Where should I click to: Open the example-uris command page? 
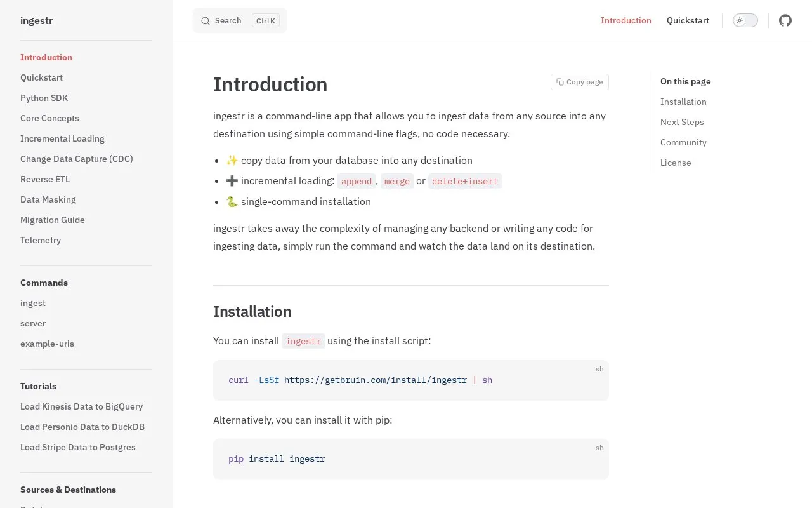[47, 344]
